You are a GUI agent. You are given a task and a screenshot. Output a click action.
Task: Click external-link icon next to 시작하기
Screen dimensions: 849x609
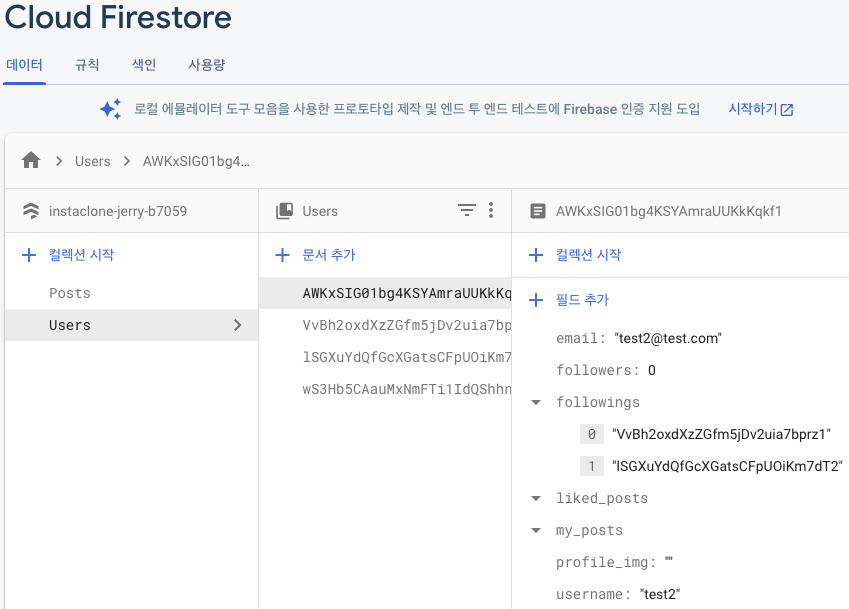coord(787,110)
